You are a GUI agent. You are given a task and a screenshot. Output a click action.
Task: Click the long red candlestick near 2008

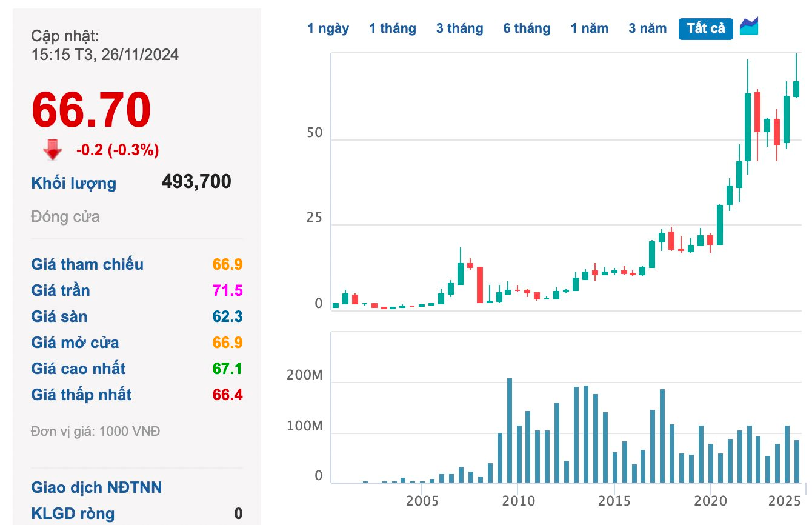(x=480, y=284)
